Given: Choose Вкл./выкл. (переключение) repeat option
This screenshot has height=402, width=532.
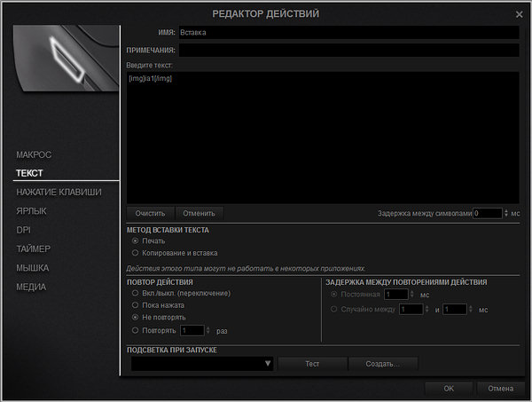Looking at the screenshot, I should pos(135,293).
